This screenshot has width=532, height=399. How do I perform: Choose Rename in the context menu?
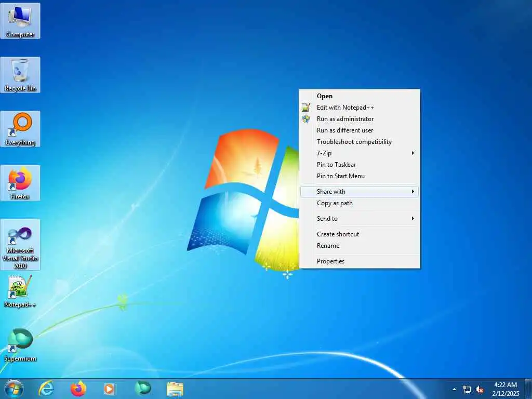coord(360,246)
